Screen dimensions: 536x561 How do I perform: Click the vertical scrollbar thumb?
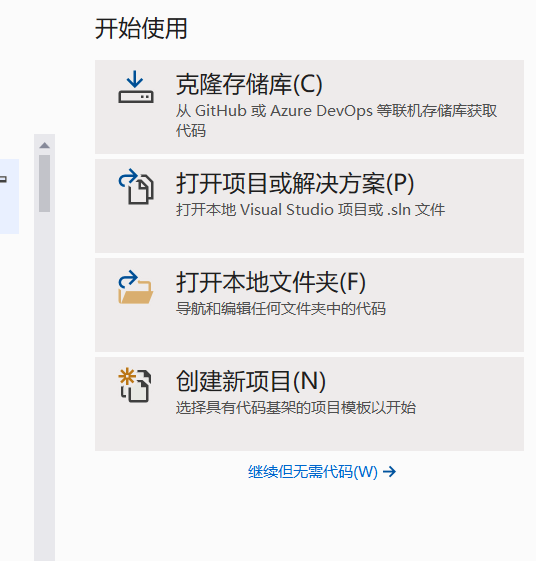click(45, 184)
